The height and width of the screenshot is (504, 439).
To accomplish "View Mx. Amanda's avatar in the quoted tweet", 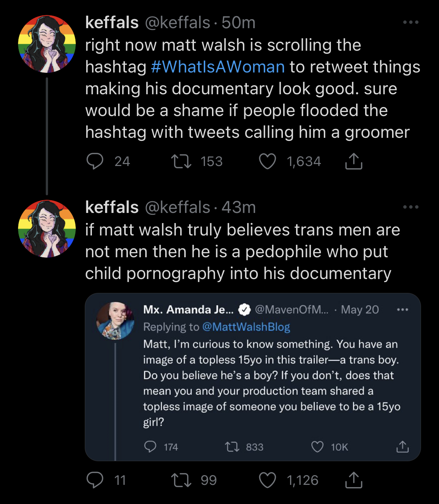I will 116,321.
